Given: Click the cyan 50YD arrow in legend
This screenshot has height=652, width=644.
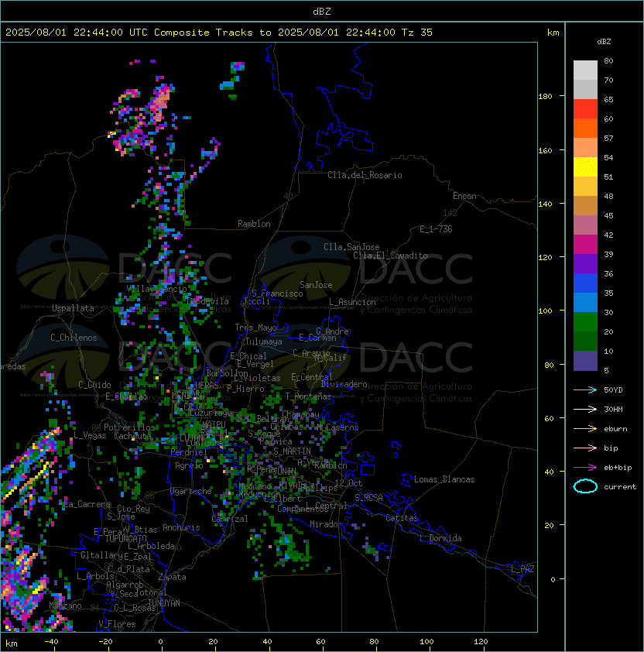Looking at the screenshot, I should (x=585, y=389).
